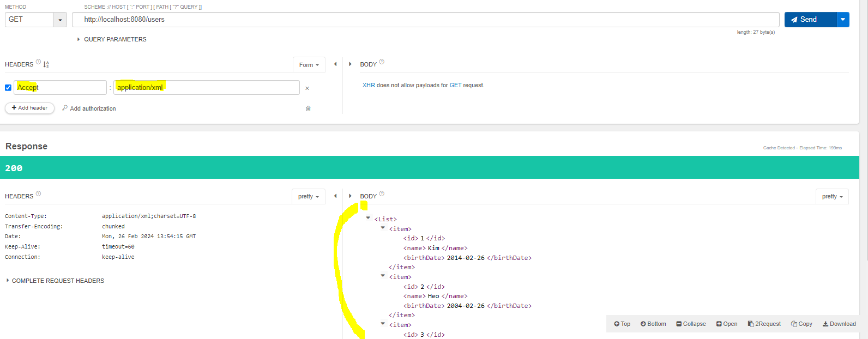The image size is (868, 339).
Task: Select the name Heo in XML
Action: point(433,296)
